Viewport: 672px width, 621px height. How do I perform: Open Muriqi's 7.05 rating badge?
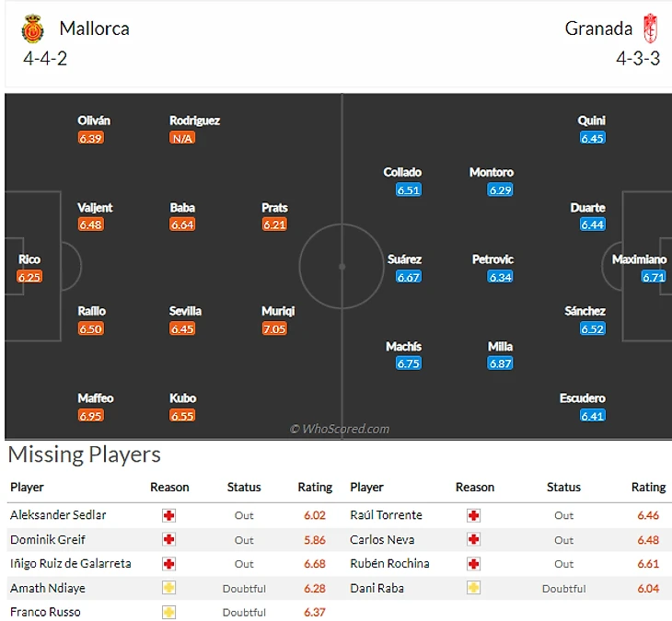pos(274,329)
